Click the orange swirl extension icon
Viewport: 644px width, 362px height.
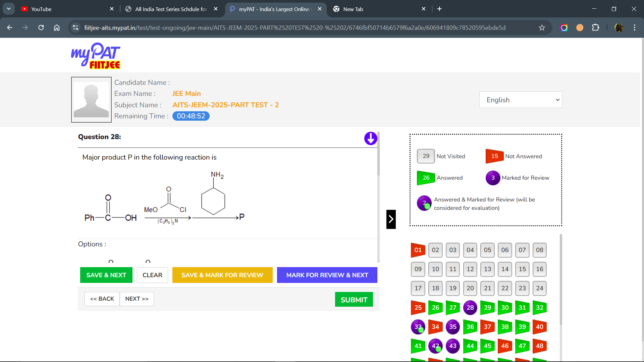580,27
